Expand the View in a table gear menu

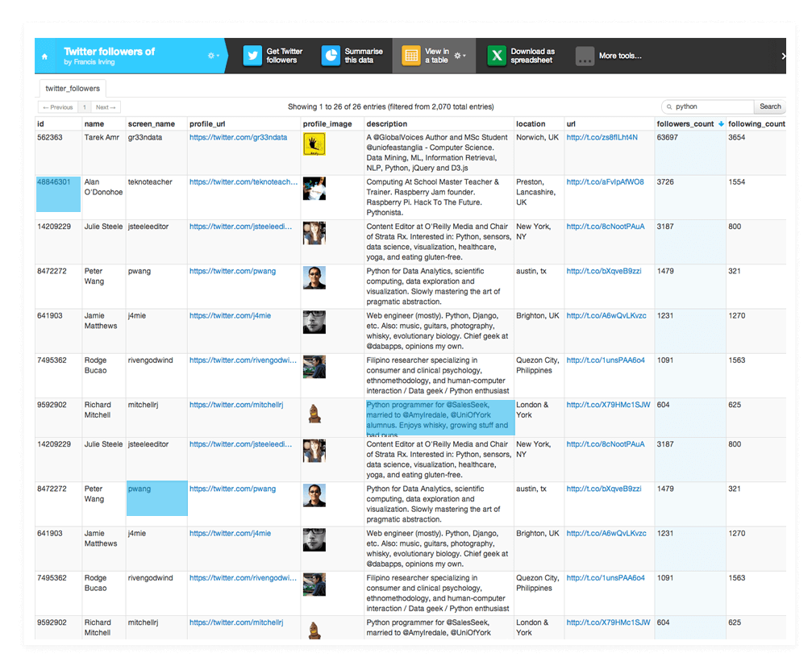pos(460,56)
